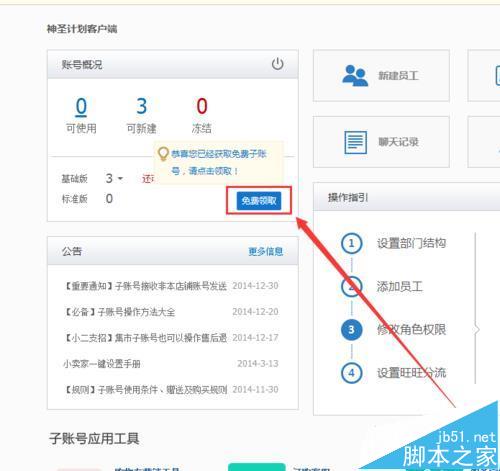Open 小卖家一键设置手册 notice
The height and width of the screenshot is (471, 500).
pyautogui.click(x=102, y=364)
